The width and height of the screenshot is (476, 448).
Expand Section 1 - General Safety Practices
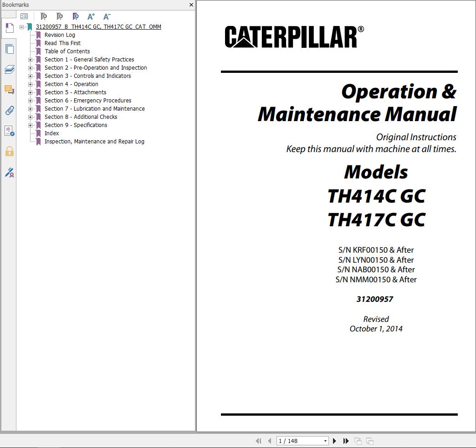coord(30,60)
